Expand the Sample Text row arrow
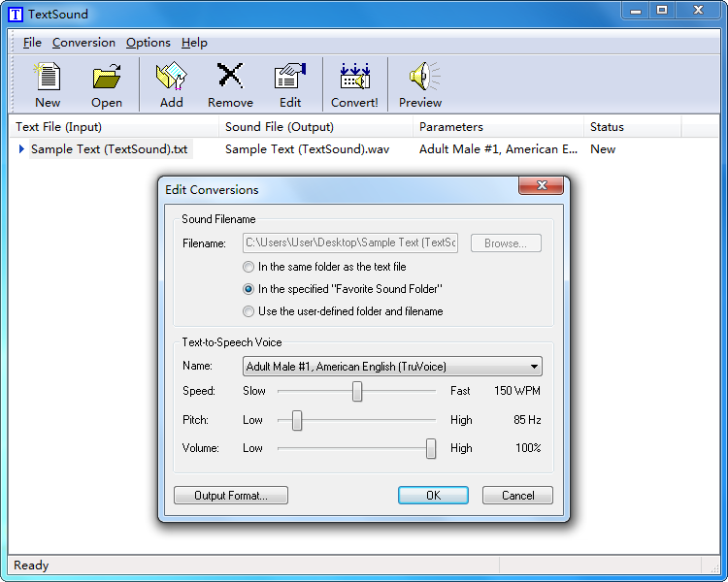 21,149
